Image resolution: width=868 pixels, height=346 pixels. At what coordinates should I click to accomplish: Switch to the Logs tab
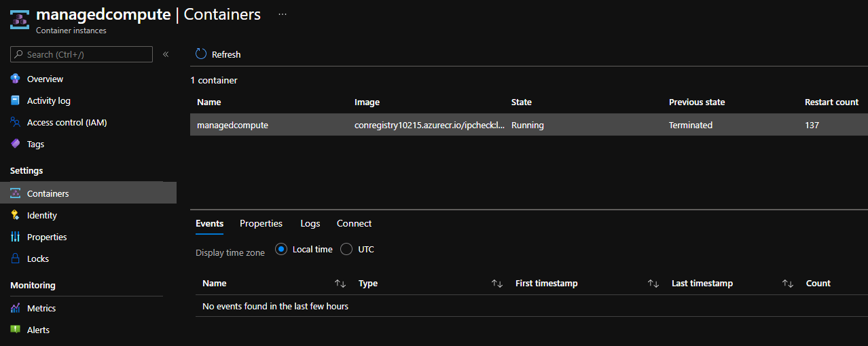[310, 223]
